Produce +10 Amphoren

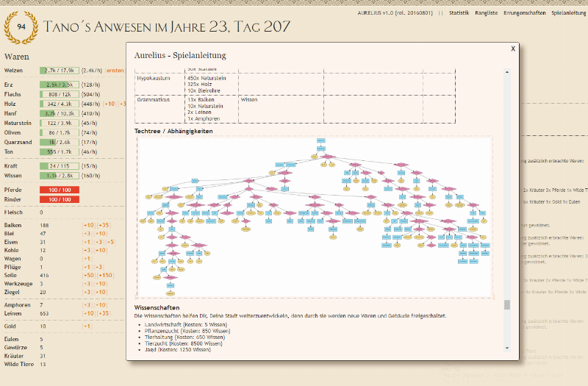point(100,305)
